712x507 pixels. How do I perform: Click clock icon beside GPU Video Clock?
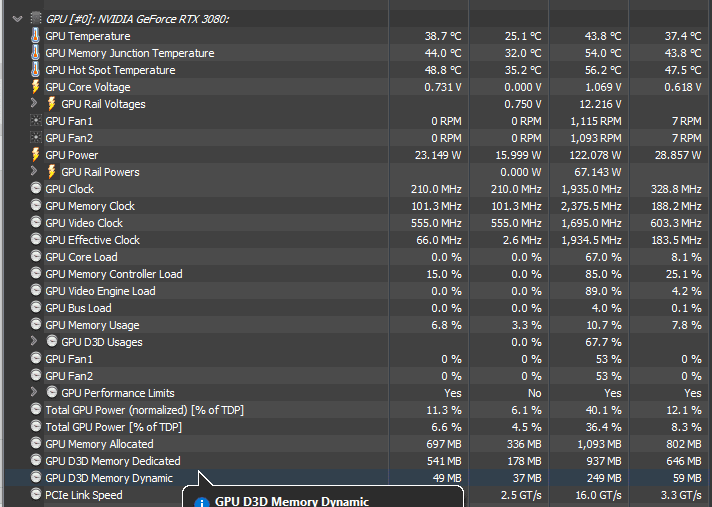click(x=36, y=222)
